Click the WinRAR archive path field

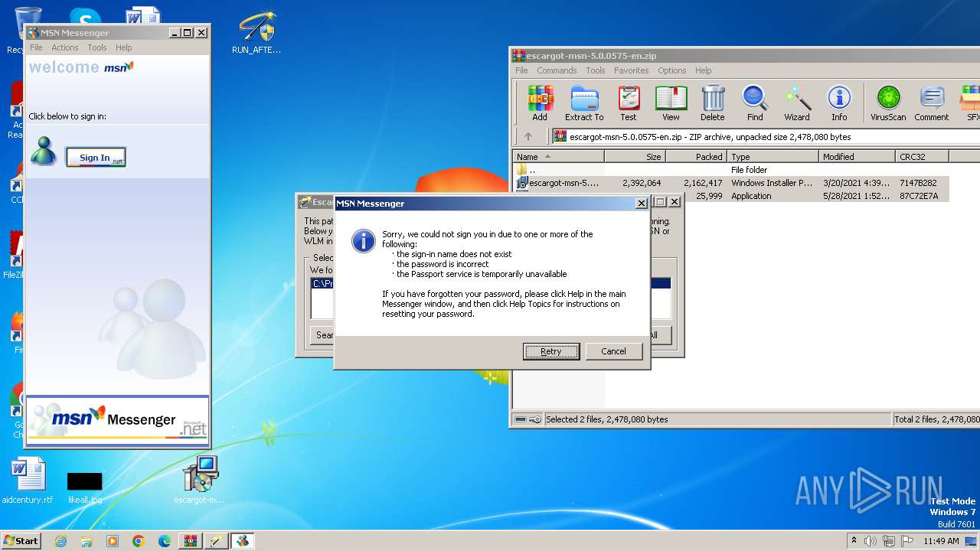(765, 137)
